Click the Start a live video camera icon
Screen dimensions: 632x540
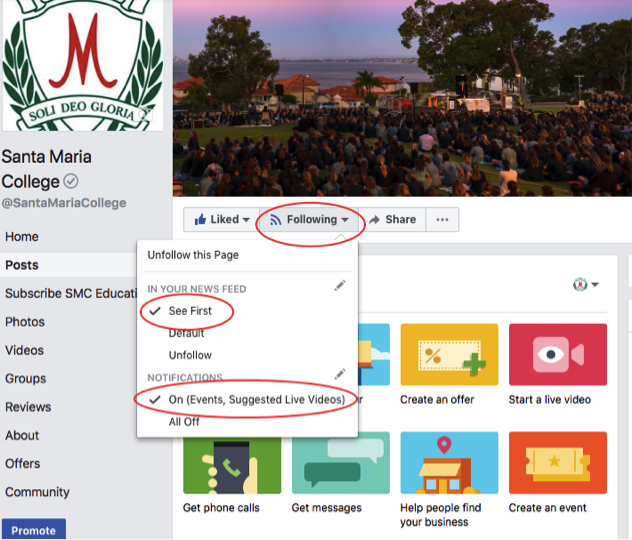pyautogui.click(x=558, y=355)
